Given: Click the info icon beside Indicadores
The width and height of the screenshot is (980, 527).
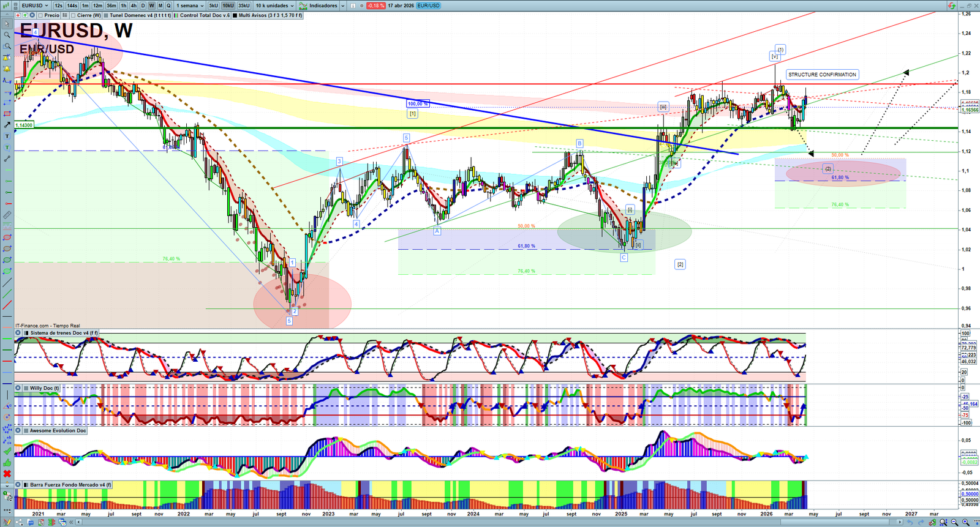Looking at the screenshot, I should point(353,6).
